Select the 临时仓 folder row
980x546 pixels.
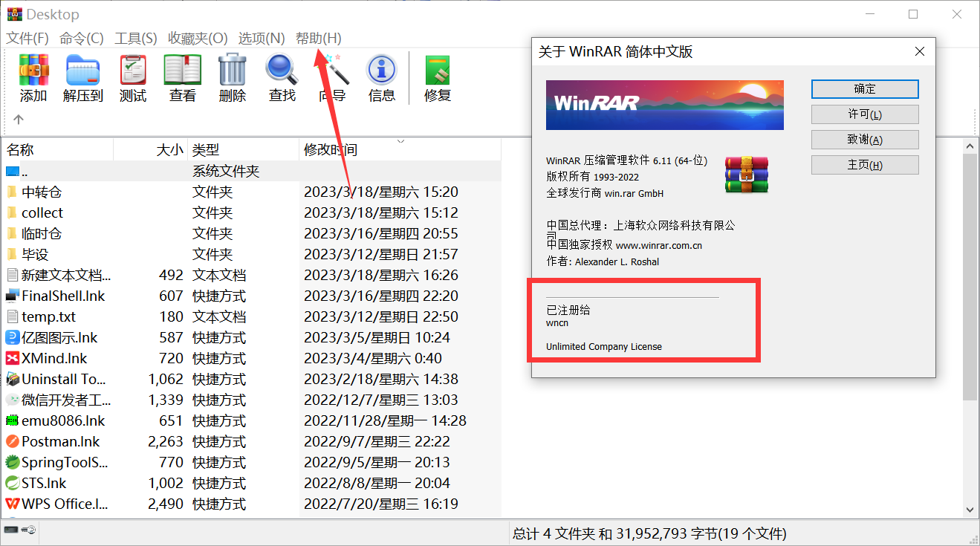coord(251,233)
